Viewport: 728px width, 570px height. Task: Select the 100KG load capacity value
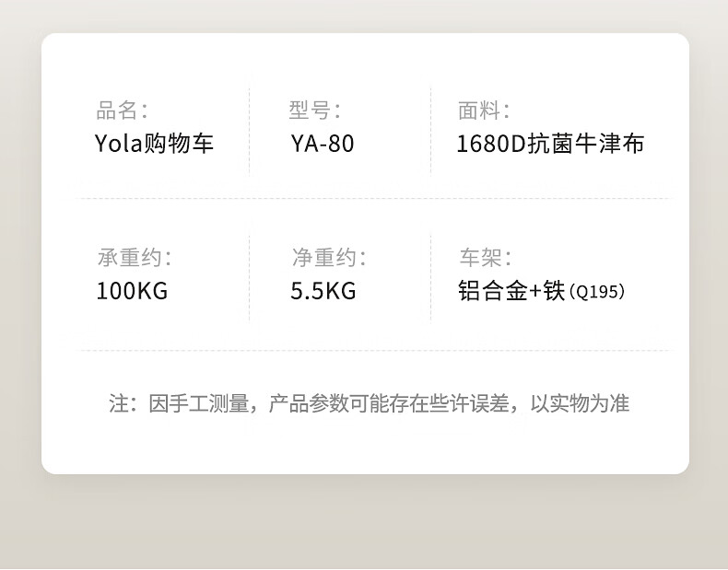(x=132, y=291)
